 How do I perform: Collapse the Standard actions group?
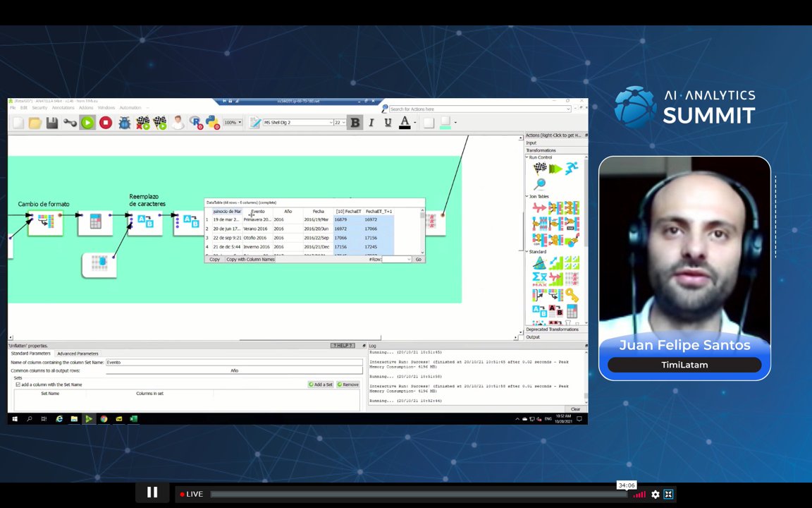pos(527,252)
